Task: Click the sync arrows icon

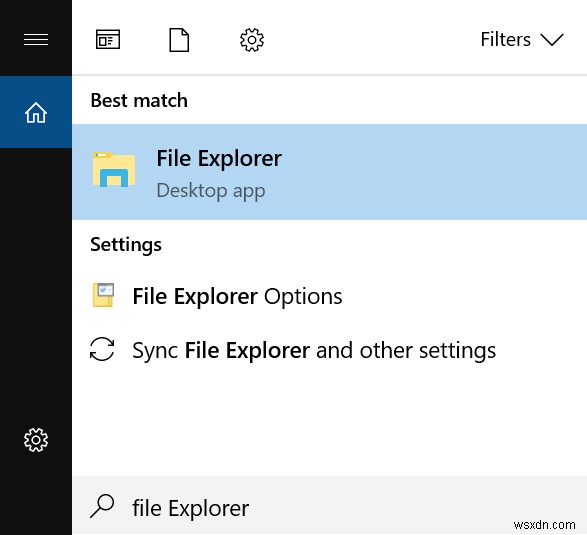Action: [x=102, y=349]
